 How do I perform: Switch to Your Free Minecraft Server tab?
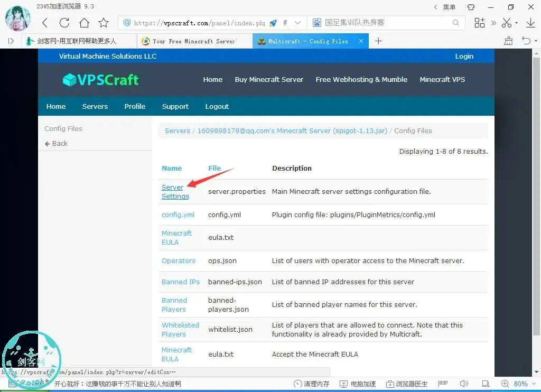tap(194, 41)
